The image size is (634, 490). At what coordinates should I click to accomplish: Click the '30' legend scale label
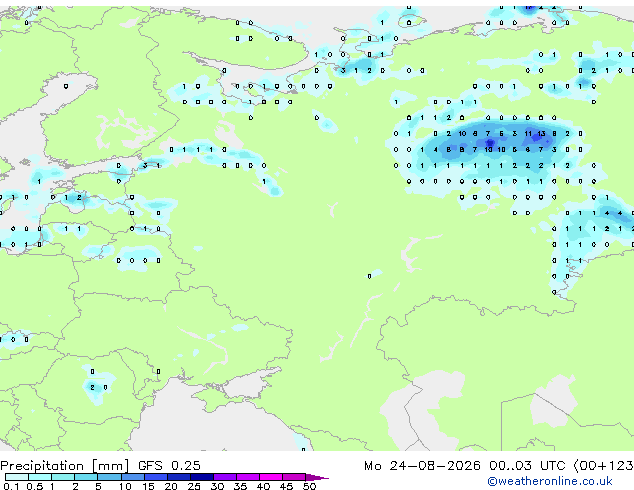click(x=217, y=486)
